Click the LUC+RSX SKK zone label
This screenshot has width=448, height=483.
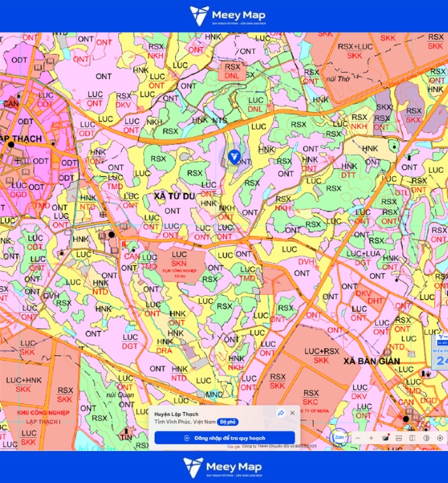point(321,356)
